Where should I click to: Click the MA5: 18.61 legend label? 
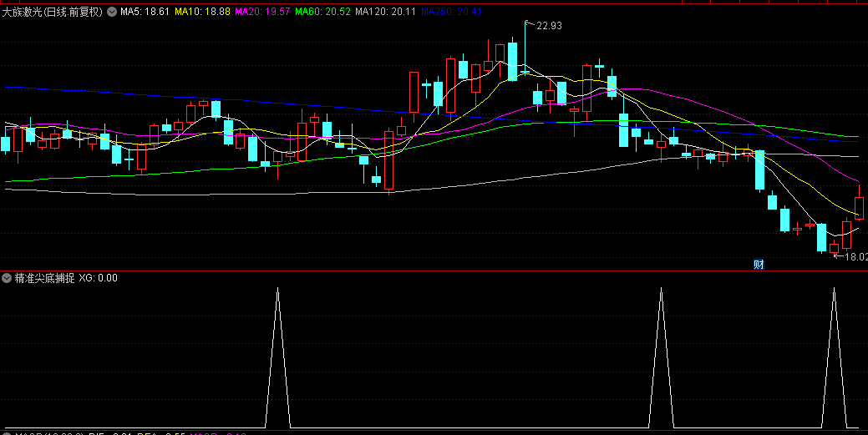tap(145, 12)
